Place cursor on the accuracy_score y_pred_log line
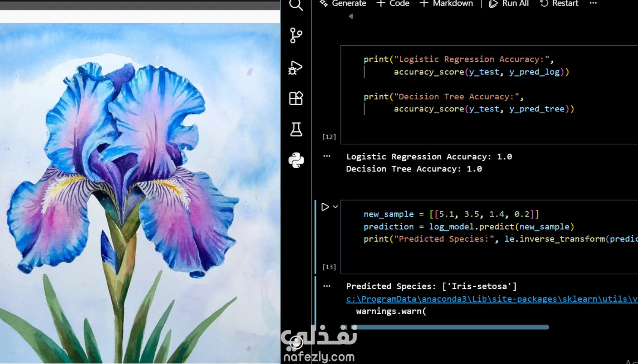Screen dimensions: 638x364 [x=482, y=72]
